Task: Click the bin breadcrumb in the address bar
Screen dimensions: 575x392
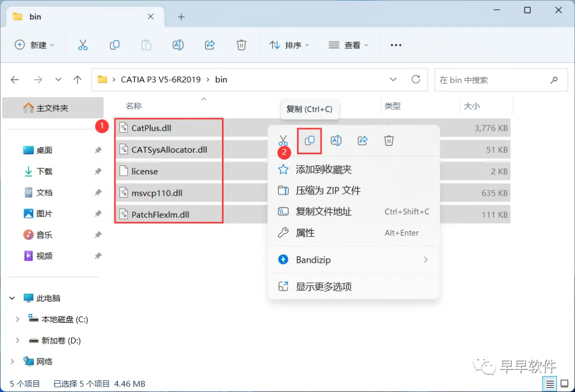Action: point(221,79)
